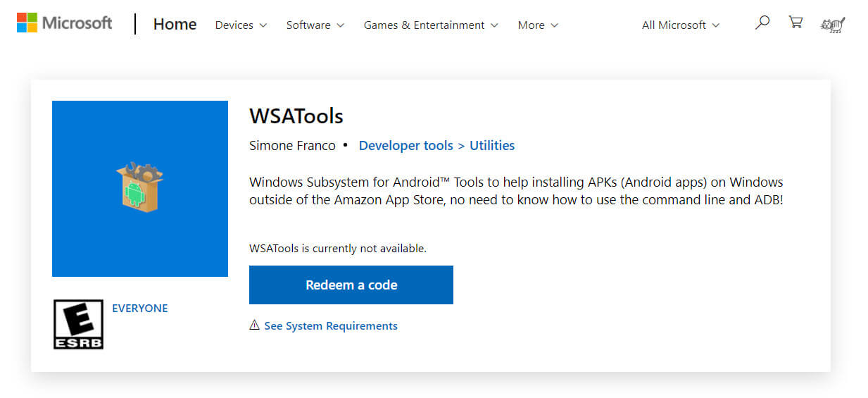868x398 pixels.
Task: Open the Utilities category link
Action: pos(492,146)
